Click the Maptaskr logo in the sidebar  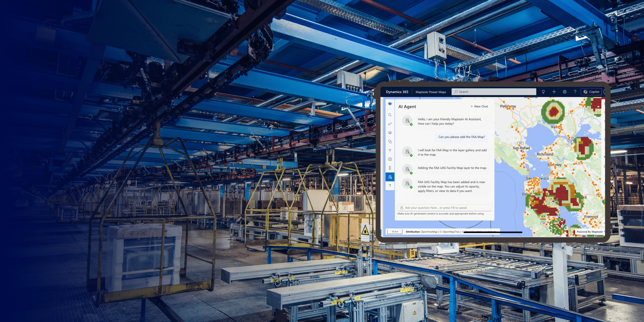[x=390, y=104]
